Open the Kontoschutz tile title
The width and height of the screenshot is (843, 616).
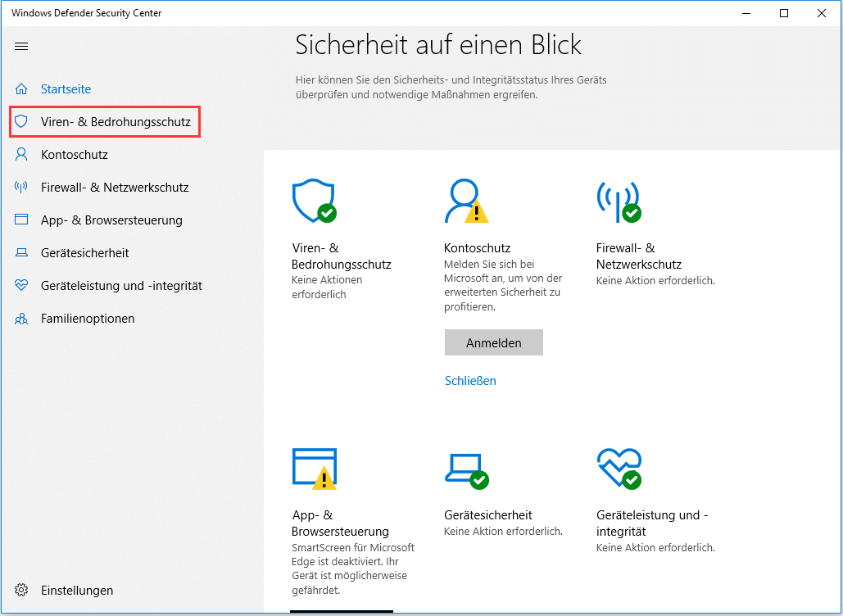pos(477,248)
